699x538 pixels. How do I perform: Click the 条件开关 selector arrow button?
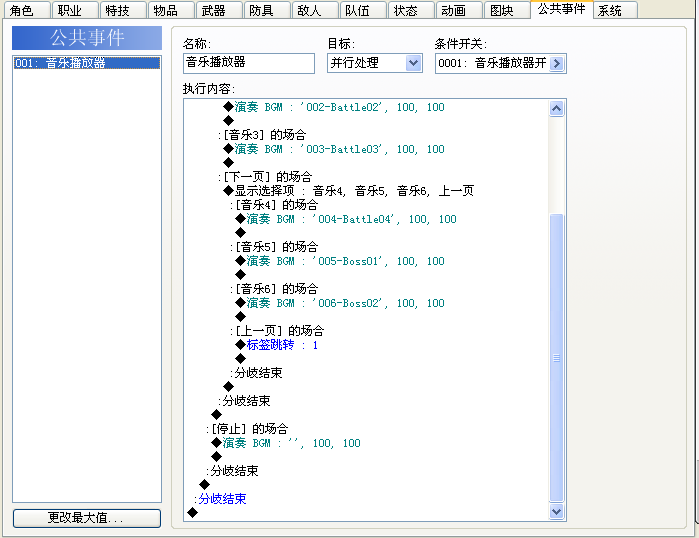point(557,63)
